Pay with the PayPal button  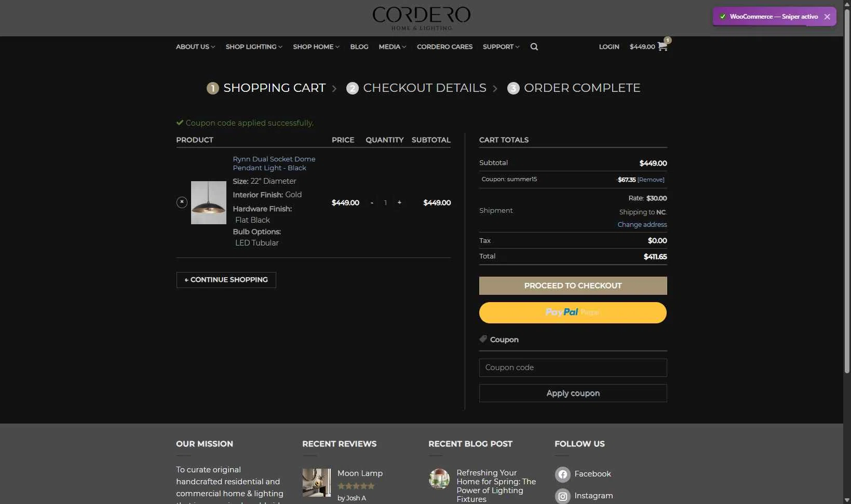573,312
